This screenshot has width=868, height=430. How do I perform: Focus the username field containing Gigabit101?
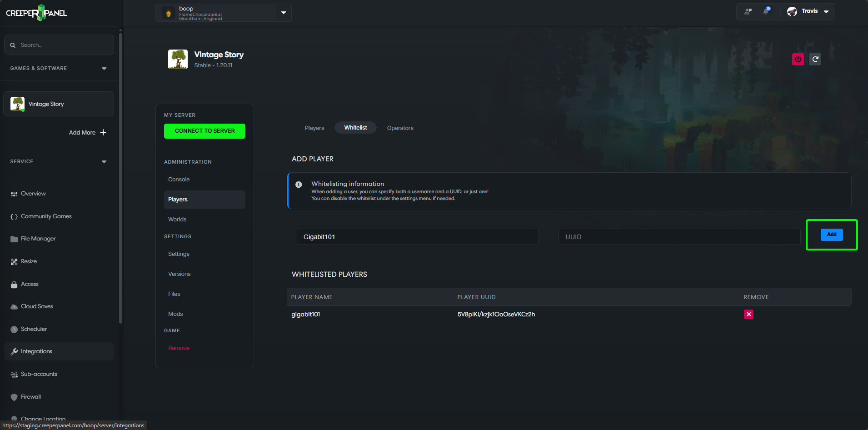coord(418,237)
